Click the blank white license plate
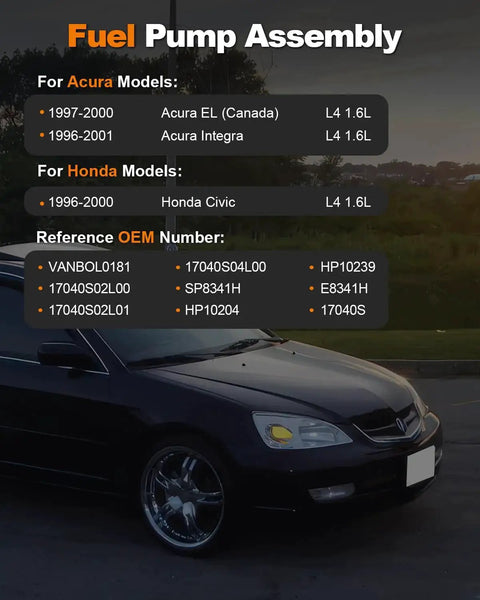 point(420,466)
